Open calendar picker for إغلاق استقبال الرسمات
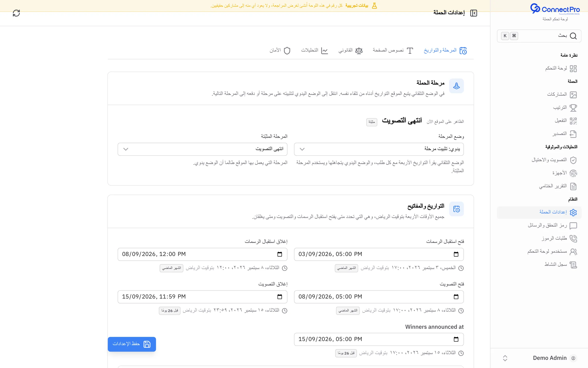Image resolution: width=588 pixels, height=368 pixels. pyautogui.click(x=280, y=254)
